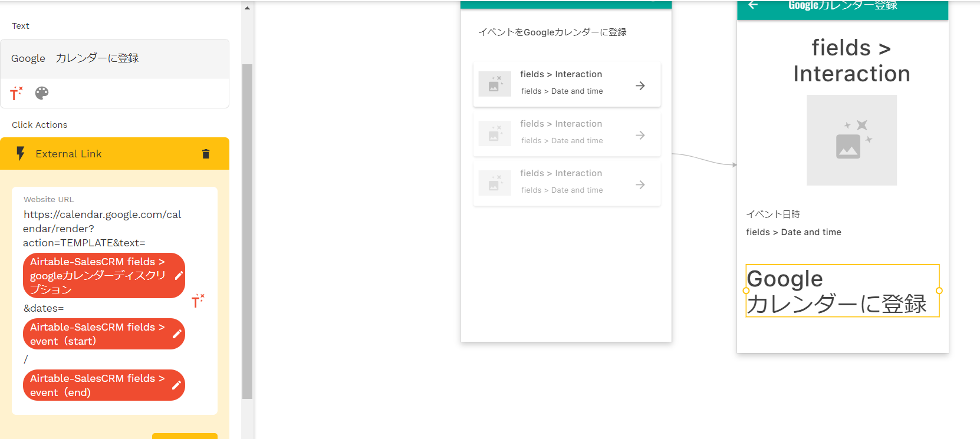The height and width of the screenshot is (439, 980).
Task: Select the image placeholder in the third list row
Action: click(495, 183)
